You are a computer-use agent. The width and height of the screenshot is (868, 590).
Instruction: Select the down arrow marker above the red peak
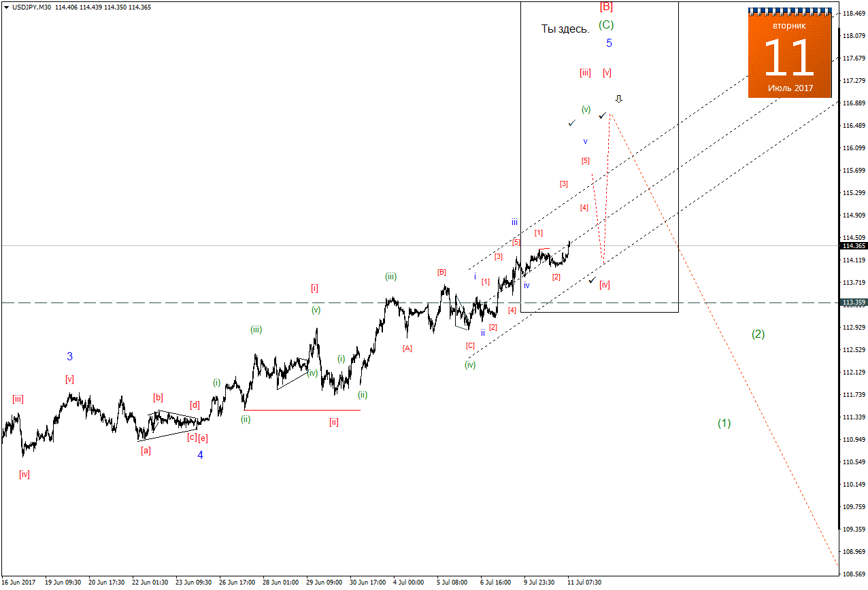pyautogui.click(x=618, y=99)
